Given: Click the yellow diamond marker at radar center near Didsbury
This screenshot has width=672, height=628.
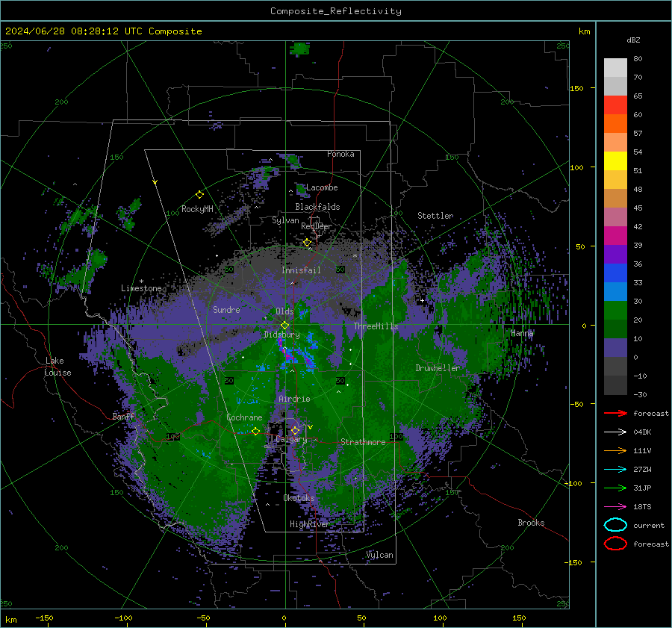Looking at the screenshot, I should [284, 326].
